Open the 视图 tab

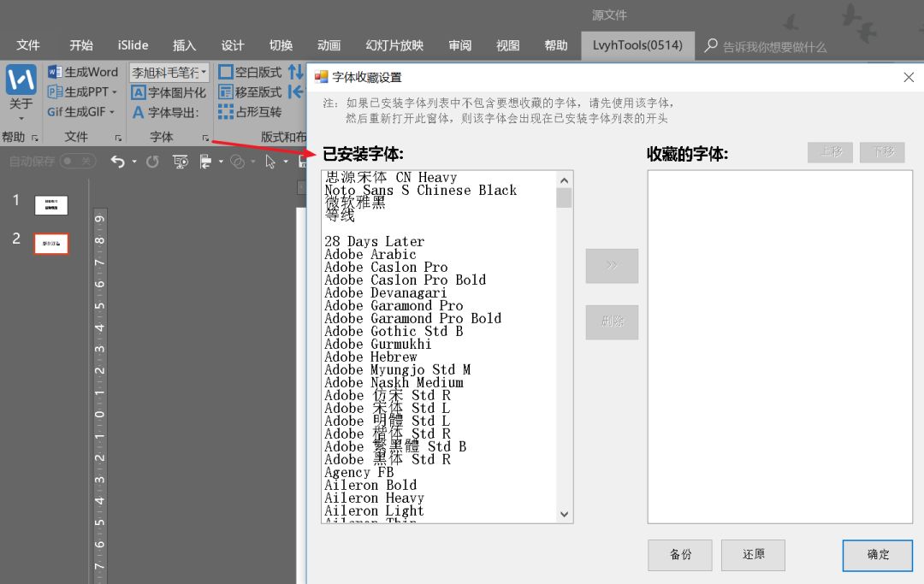[508, 45]
